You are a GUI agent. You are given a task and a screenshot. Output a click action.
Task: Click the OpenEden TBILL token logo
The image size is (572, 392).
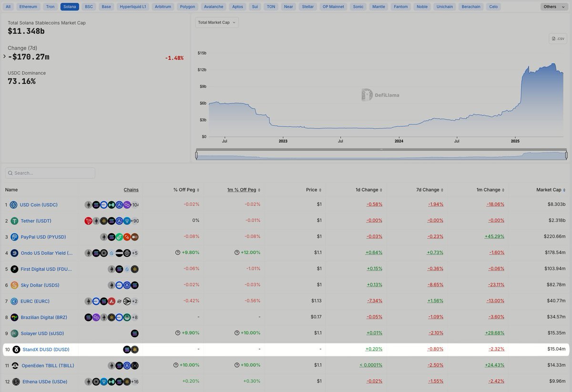(15, 365)
